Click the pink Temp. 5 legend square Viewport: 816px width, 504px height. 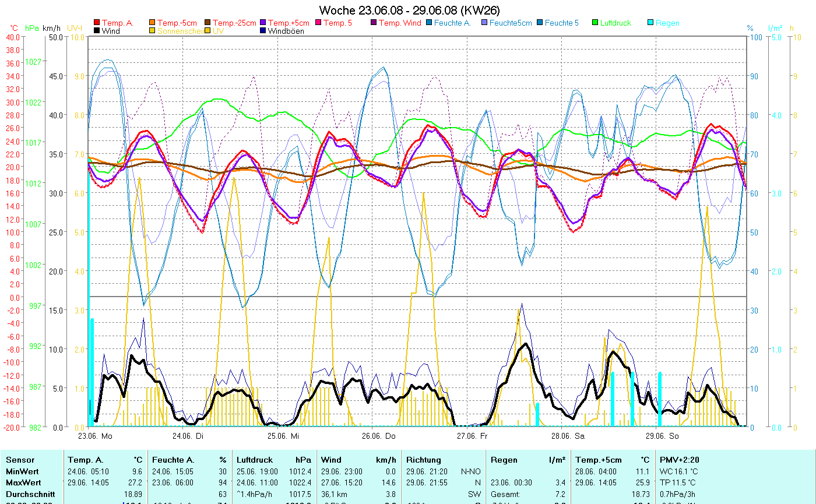[318, 23]
